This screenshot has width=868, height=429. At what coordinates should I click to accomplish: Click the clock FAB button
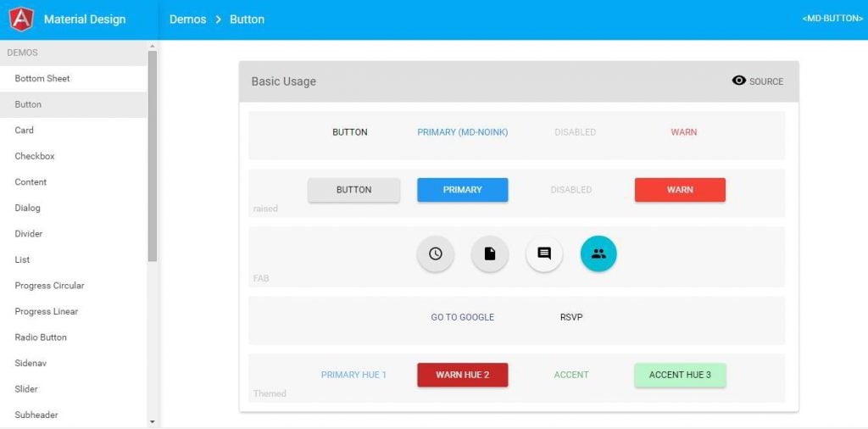click(435, 253)
